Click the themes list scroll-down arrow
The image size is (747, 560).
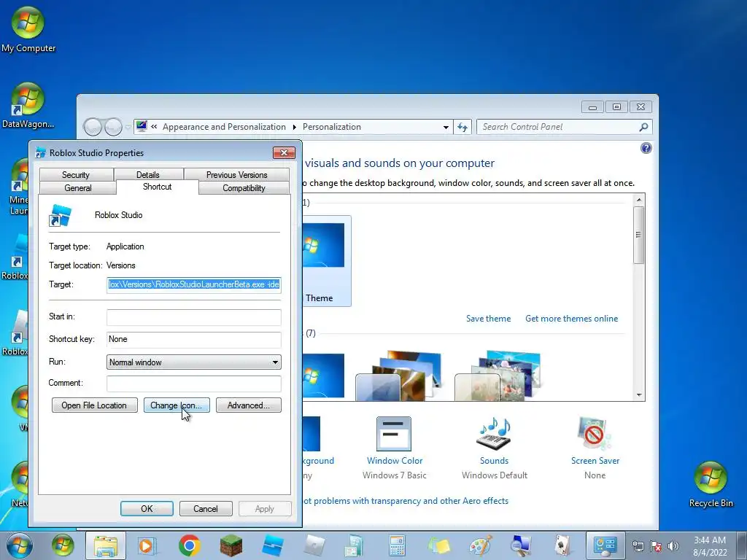tap(639, 395)
